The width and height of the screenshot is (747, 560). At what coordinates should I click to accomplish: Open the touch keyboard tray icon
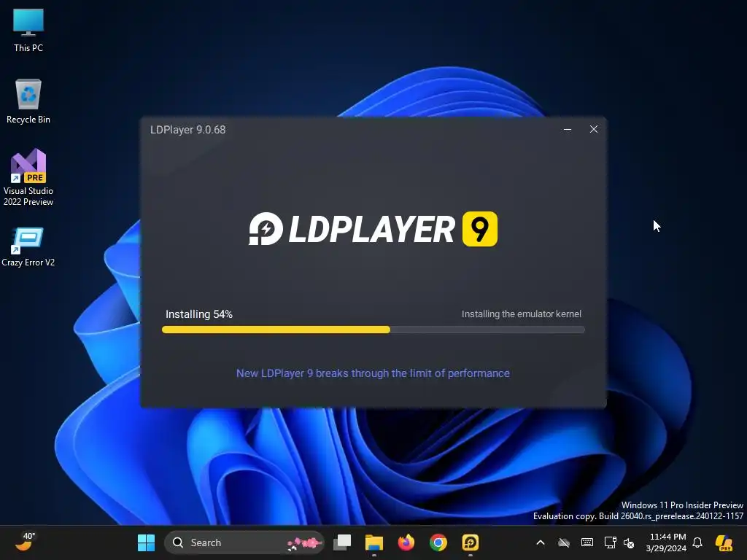(587, 542)
